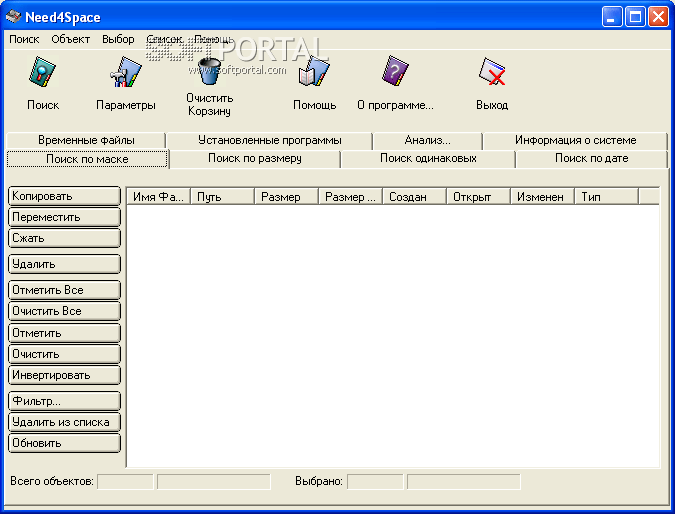The image size is (675, 514).
Task: Open the Поиск menu
Action: point(24,39)
